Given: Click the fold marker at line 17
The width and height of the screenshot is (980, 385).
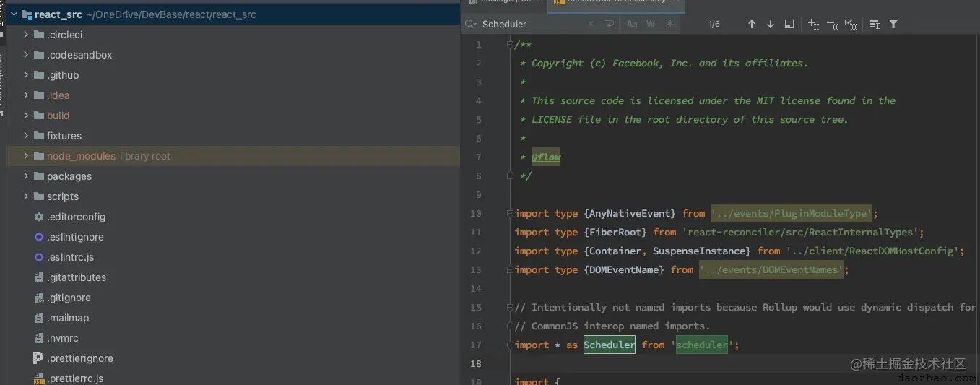Looking at the screenshot, I should pyautogui.click(x=510, y=345).
